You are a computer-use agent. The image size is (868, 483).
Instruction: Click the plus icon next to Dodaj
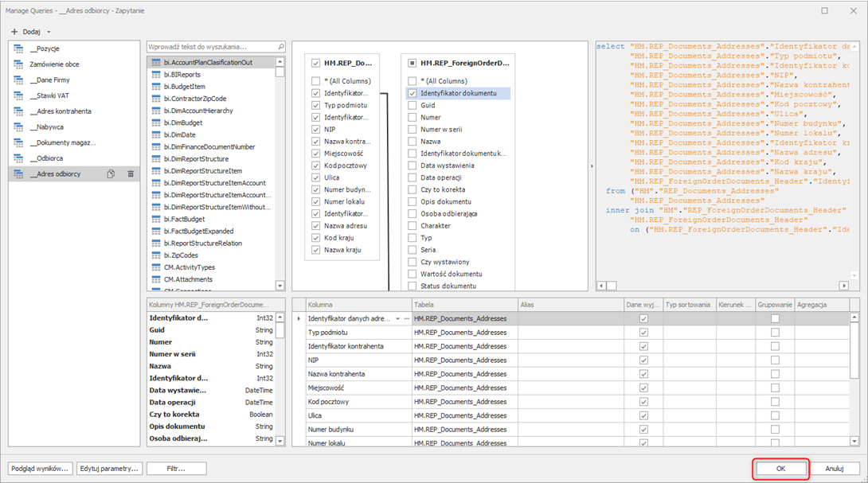point(14,32)
